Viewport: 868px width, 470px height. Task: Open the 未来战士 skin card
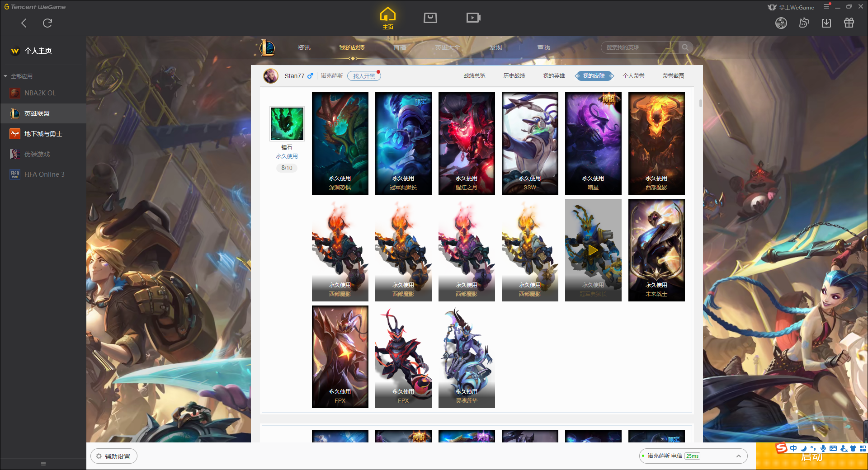(x=656, y=250)
